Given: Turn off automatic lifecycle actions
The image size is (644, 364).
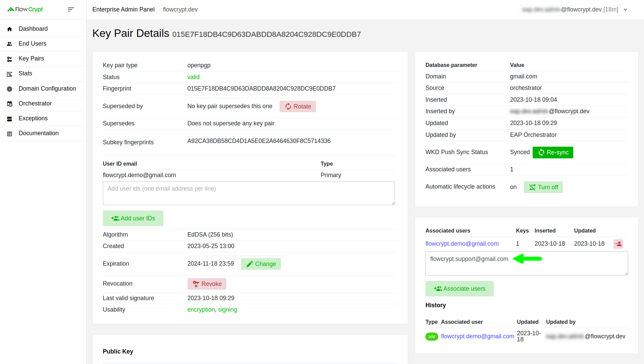Looking at the screenshot, I should pyautogui.click(x=543, y=187).
